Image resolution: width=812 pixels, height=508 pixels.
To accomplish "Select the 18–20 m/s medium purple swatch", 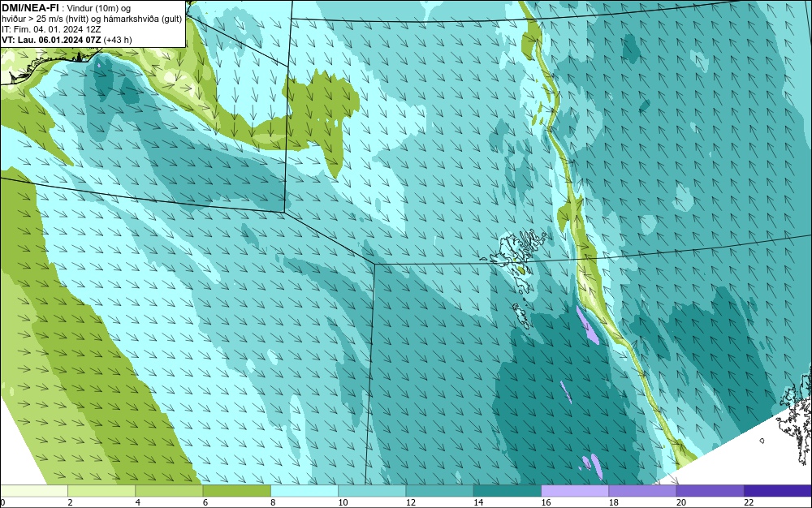I will pos(642,491).
